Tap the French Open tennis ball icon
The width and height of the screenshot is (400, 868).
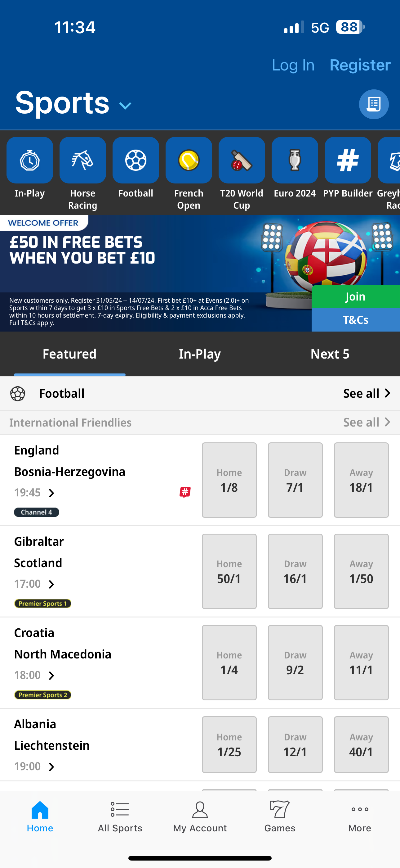coord(189,160)
